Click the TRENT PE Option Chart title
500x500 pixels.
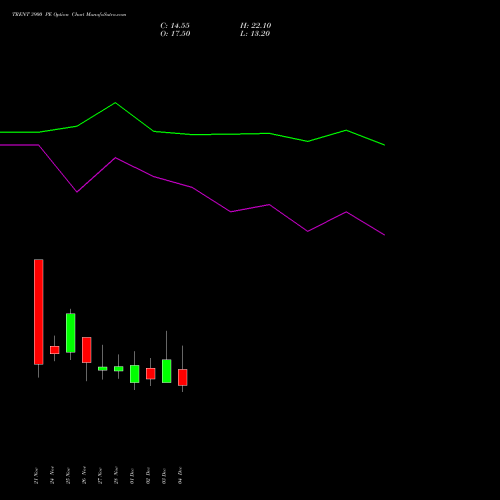(x=69, y=15)
